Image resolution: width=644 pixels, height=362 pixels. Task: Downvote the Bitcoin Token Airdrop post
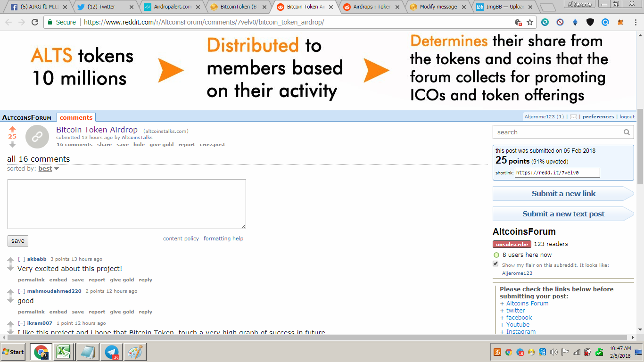point(12,144)
